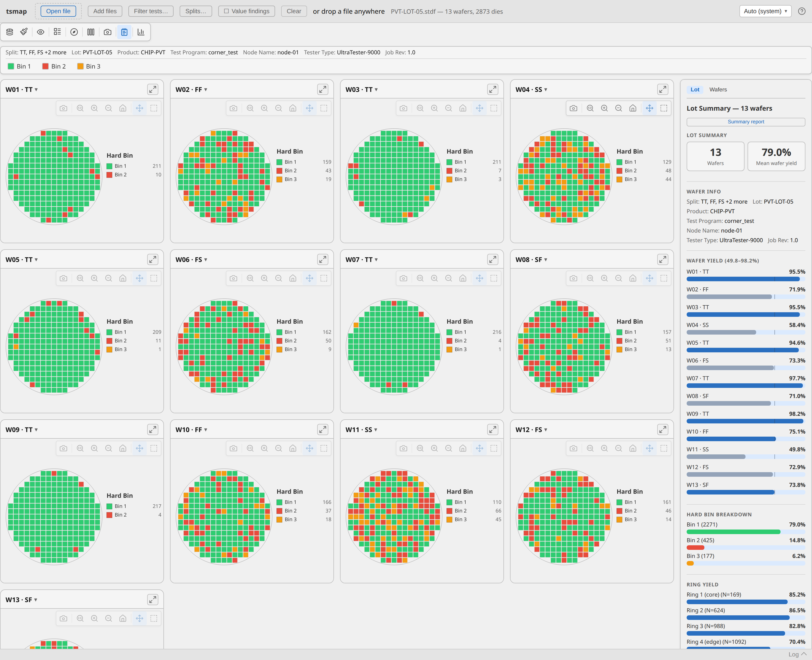Click the autoscale zoom icon on W05 wafer

(x=80, y=278)
